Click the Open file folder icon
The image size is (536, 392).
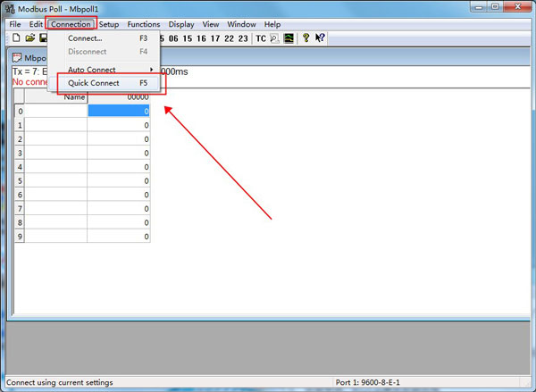click(29, 38)
